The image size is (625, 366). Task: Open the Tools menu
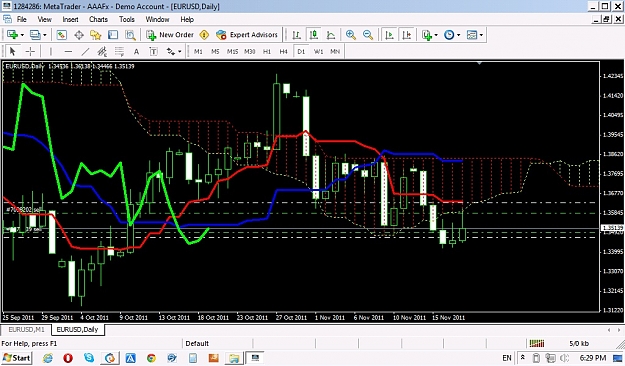(x=127, y=19)
